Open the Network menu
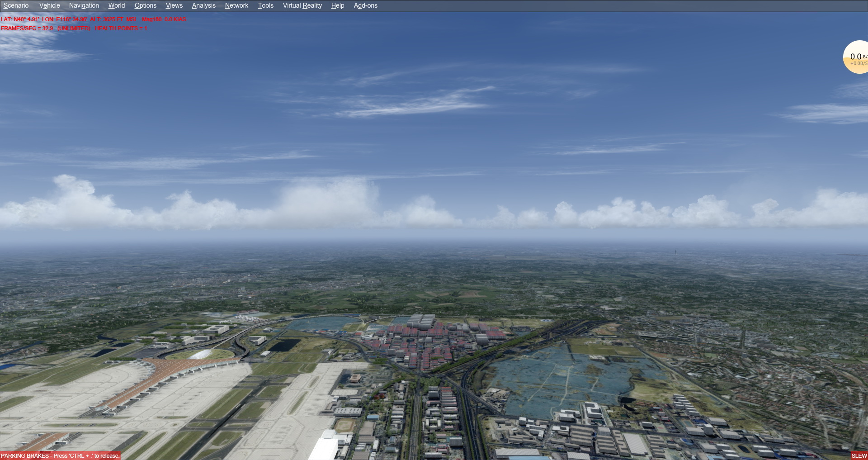The image size is (868, 460). [236, 5]
